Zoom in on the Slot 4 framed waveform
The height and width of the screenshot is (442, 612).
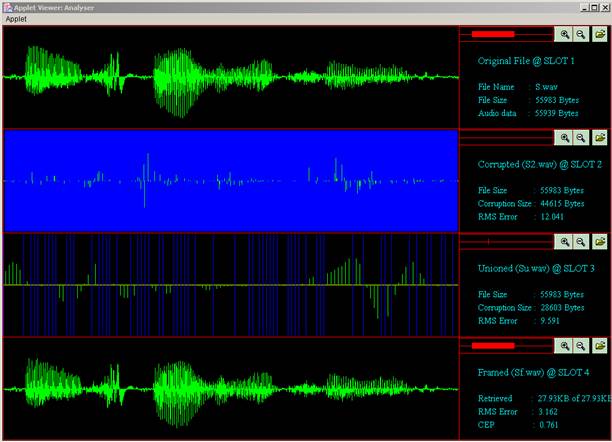pyautogui.click(x=564, y=346)
